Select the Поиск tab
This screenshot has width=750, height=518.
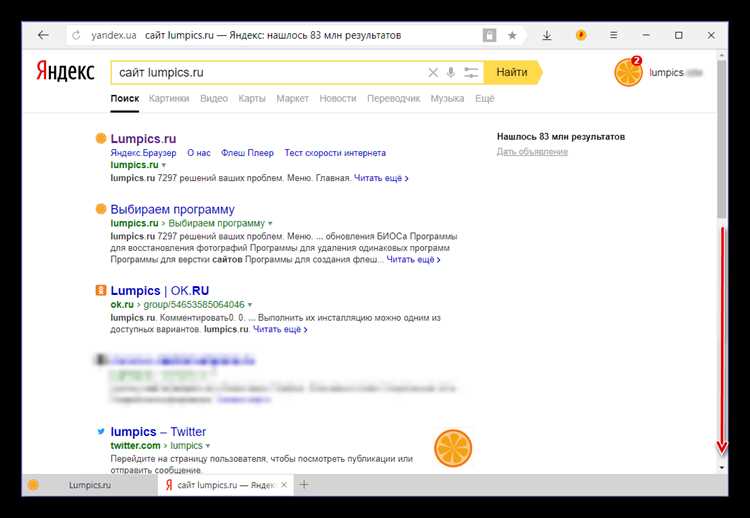click(x=124, y=99)
